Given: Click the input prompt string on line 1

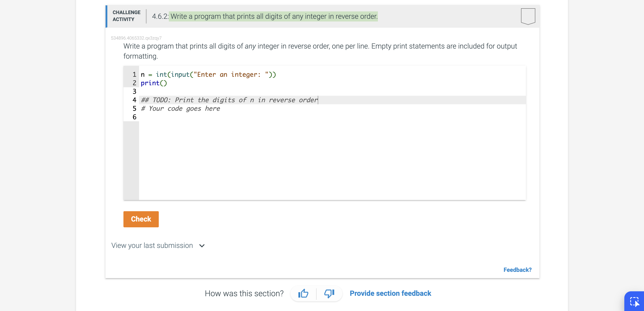Looking at the screenshot, I should [231, 75].
